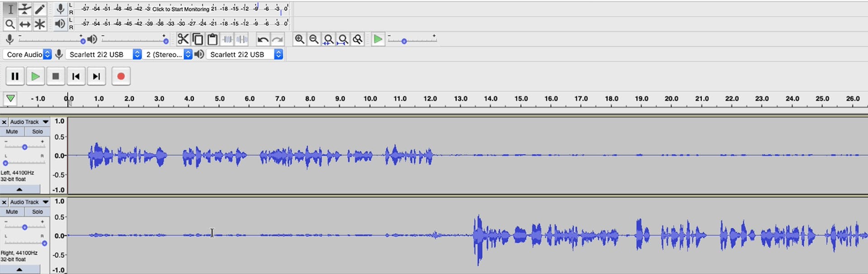Adjust the first track gain slider
This screenshot has width=868, height=274.
pos(25,147)
